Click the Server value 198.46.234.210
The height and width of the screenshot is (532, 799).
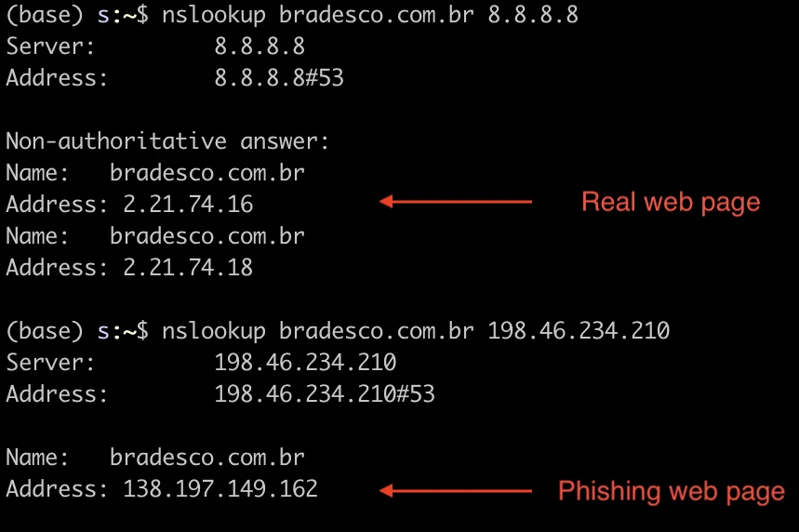point(305,363)
